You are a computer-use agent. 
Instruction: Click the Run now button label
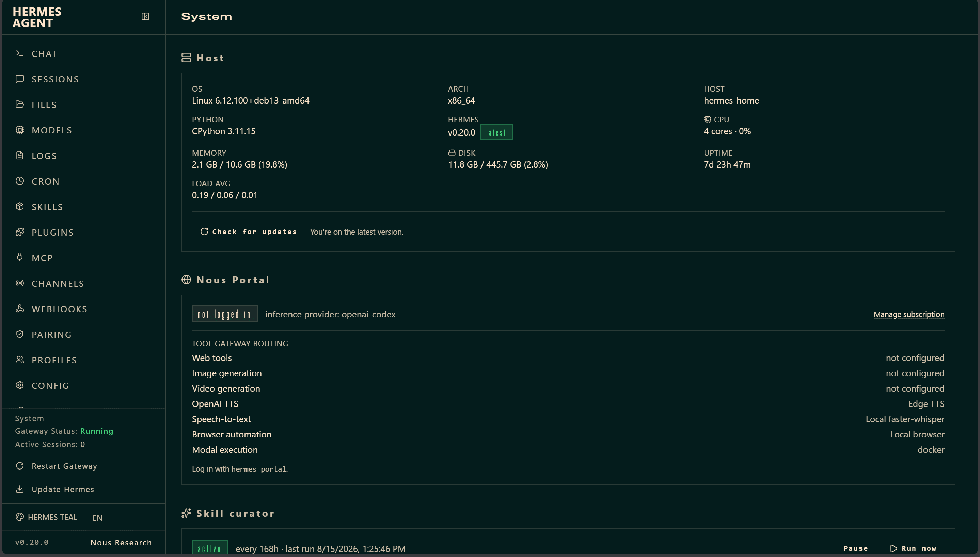point(919,548)
